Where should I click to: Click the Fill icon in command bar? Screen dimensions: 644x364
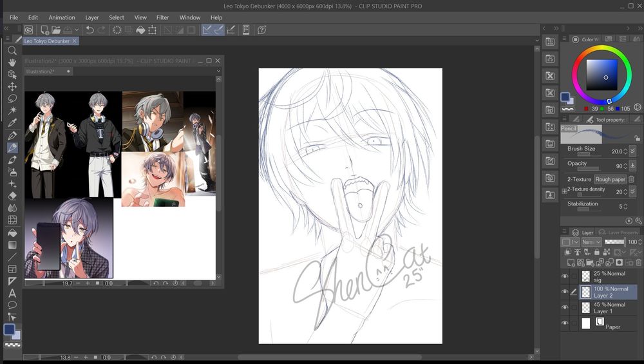[140, 30]
